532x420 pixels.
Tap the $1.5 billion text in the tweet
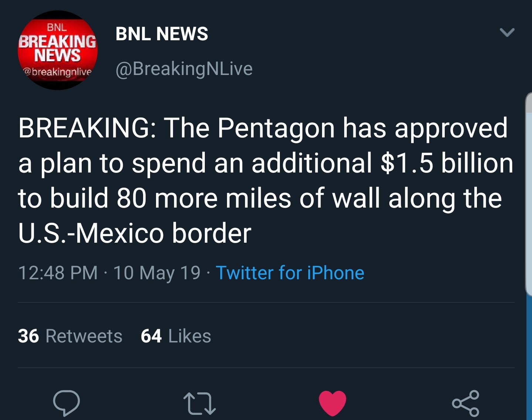(x=447, y=163)
